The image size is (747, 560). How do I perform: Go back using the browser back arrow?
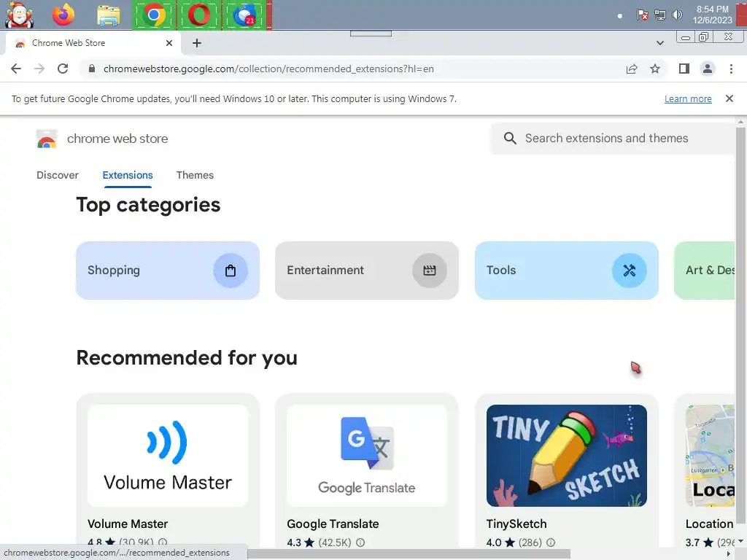(16, 69)
